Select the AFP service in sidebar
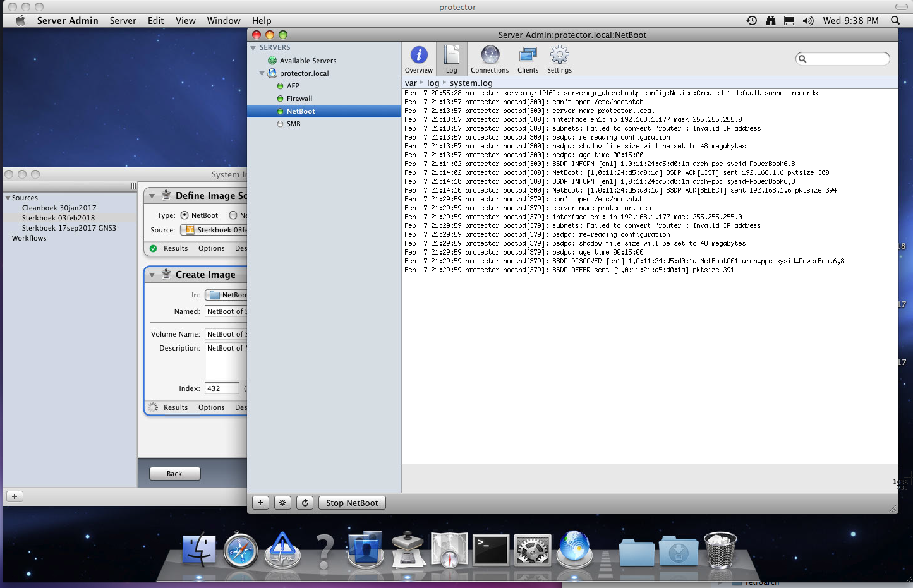 click(x=293, y=86)
